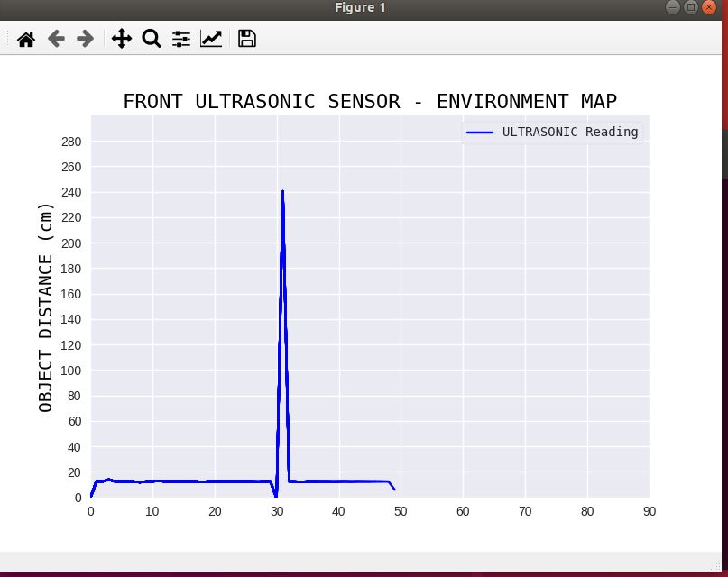This screenshot has width=728, height=577.
Task: Click the x-axis tick label 90
Action: tap(650, 511)
